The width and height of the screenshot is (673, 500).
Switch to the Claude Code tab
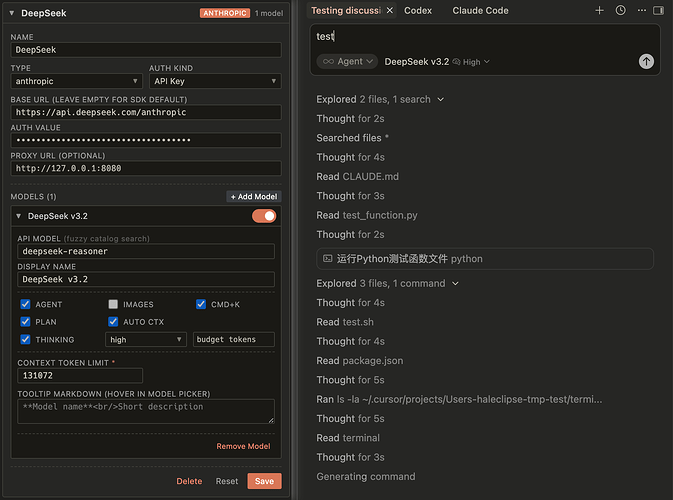480,10
